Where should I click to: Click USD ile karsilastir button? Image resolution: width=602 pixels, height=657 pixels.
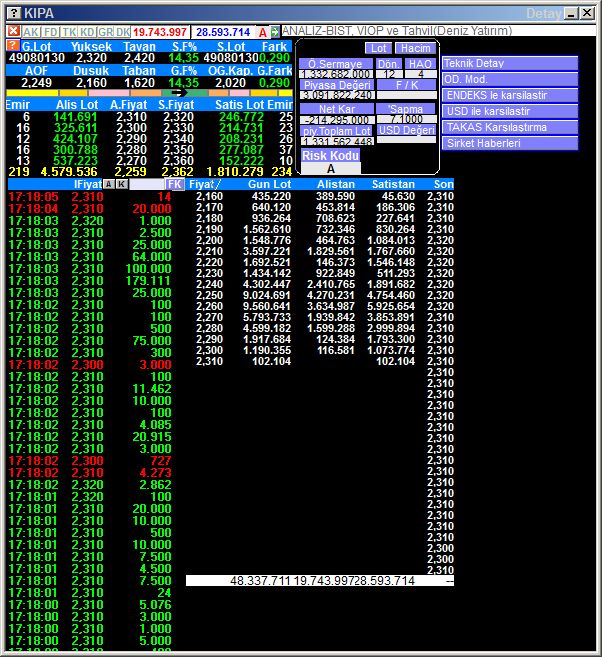click(510, 111)
